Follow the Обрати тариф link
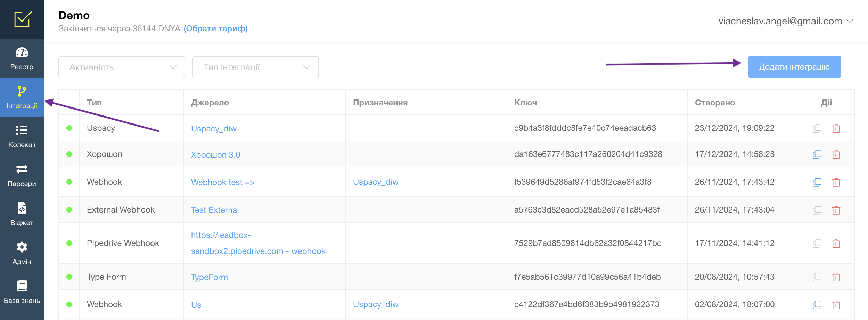Image resolution: width=868 pixels, height=320 pixels. click(x=215, y=29)
